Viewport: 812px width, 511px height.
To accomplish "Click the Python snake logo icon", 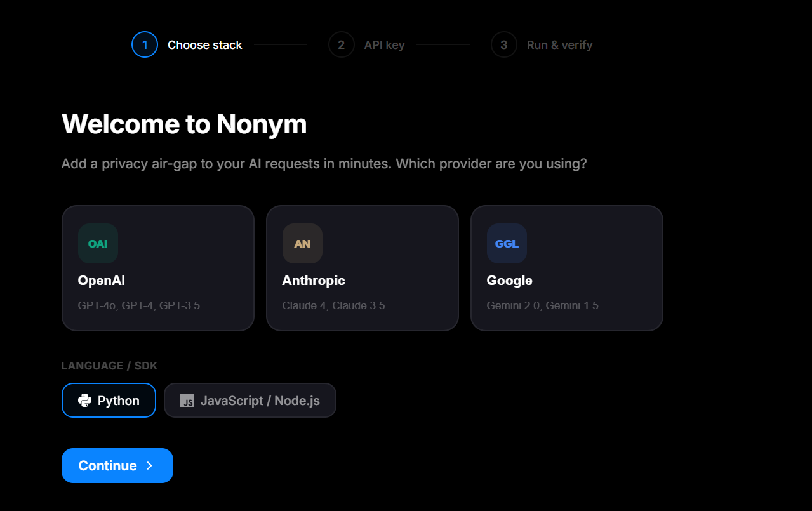I will tap(83, 400).
